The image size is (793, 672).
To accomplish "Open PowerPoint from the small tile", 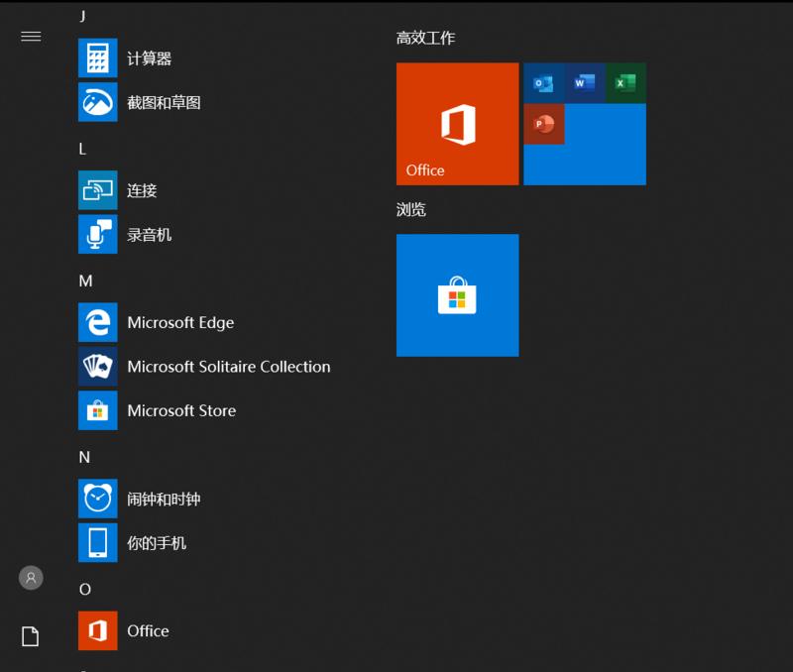I will pos(543,124).
